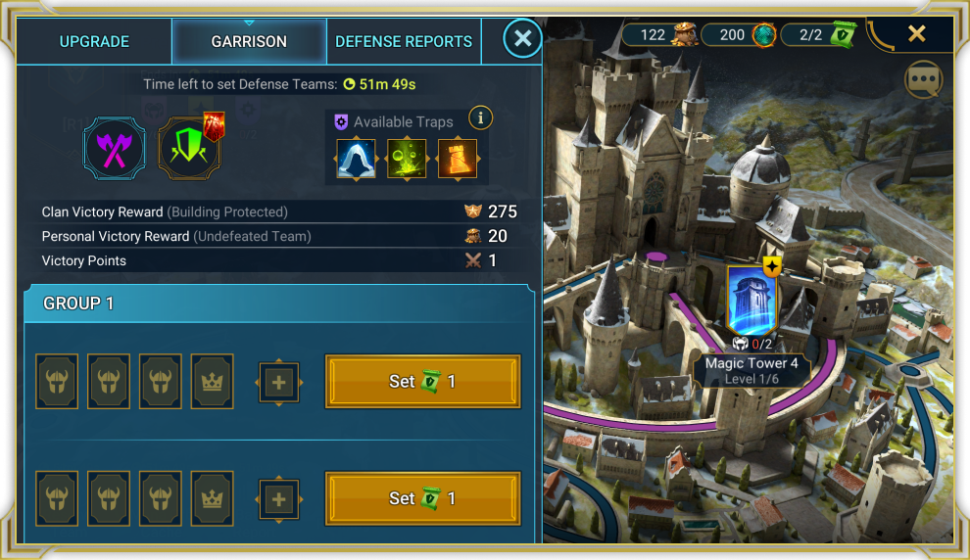The image size is (970, 560).
Task: Click Set button for second team
Action: tap(423, 498)
